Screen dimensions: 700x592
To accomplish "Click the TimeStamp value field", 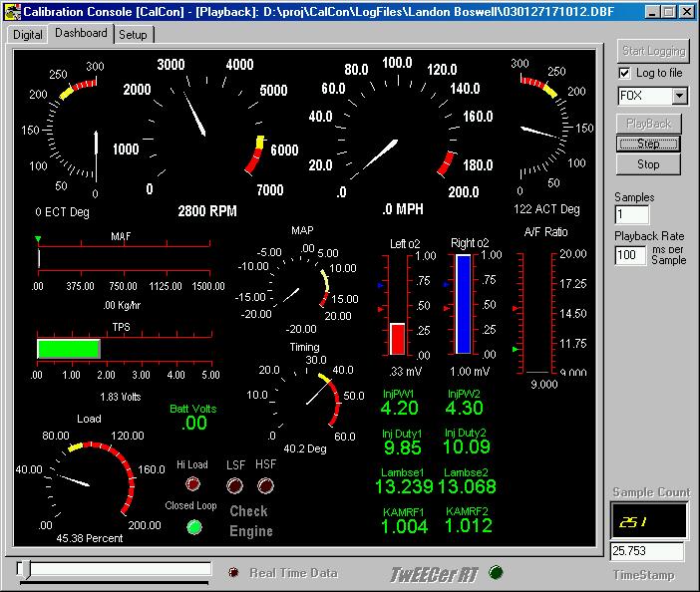I will click(x=646, y=551).
